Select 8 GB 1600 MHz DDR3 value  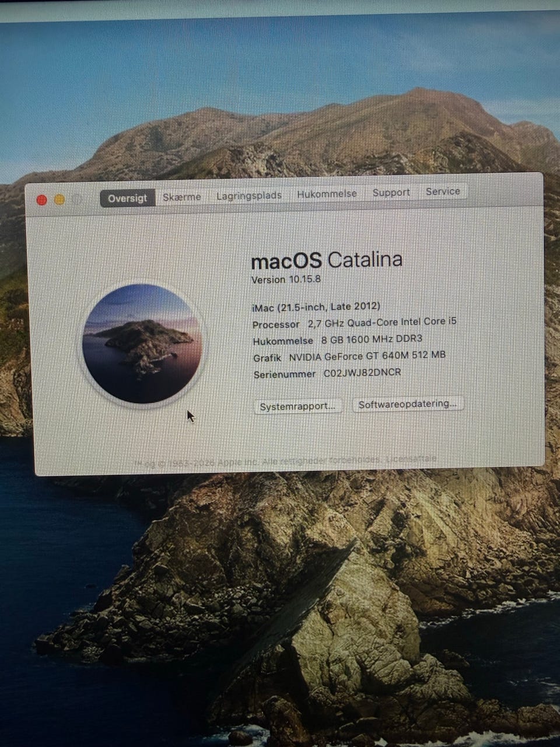[x=372, y=340]
